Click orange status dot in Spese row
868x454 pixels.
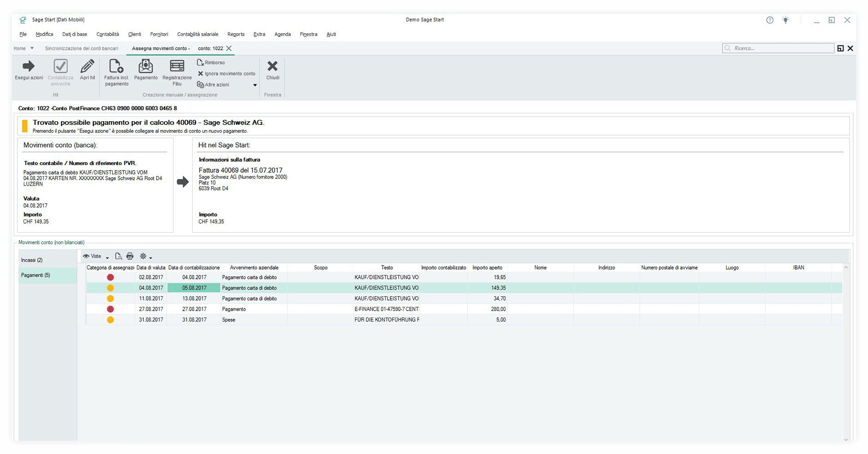(x=110, y=320)
